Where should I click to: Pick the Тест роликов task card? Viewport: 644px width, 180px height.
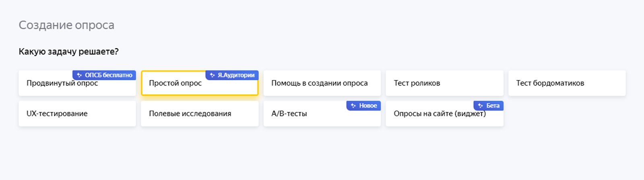(x=444, y=83)
